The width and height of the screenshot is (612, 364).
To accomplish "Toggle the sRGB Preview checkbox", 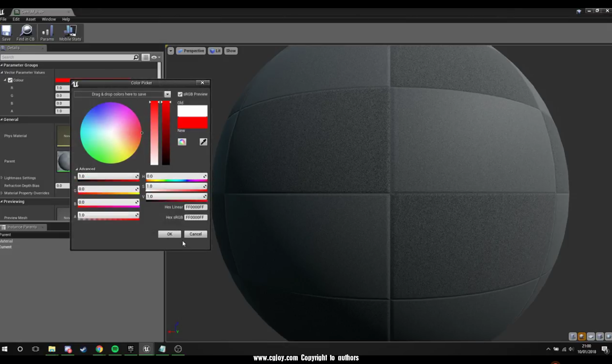I will coord(180,94).
